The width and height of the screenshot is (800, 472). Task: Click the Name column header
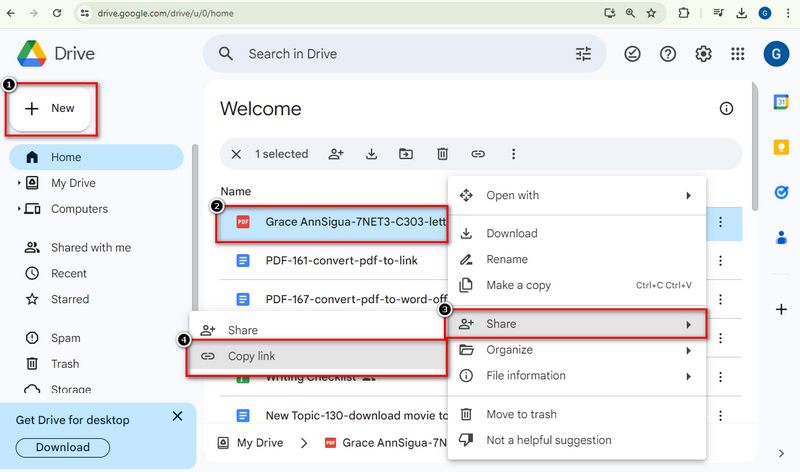(236, 191)
